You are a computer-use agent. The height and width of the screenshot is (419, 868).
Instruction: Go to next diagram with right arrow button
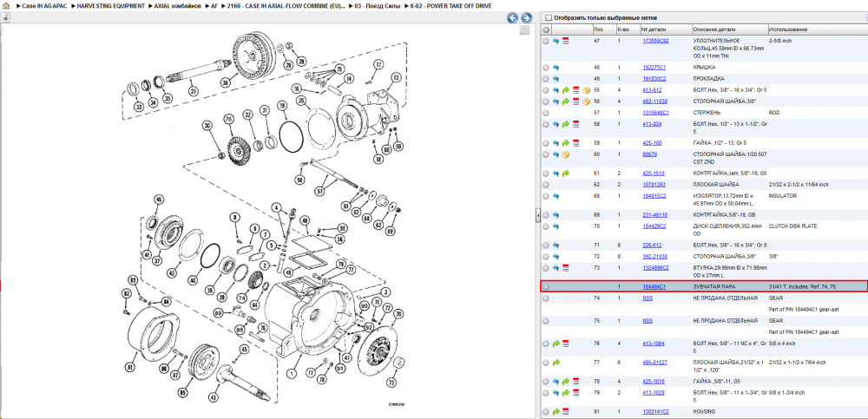[527, 17]
